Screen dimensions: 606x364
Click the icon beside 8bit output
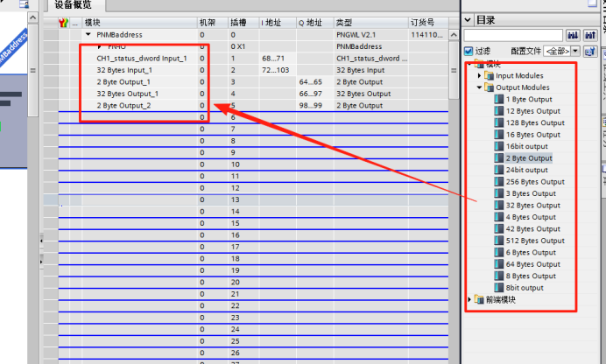click(x=498, y=288)
